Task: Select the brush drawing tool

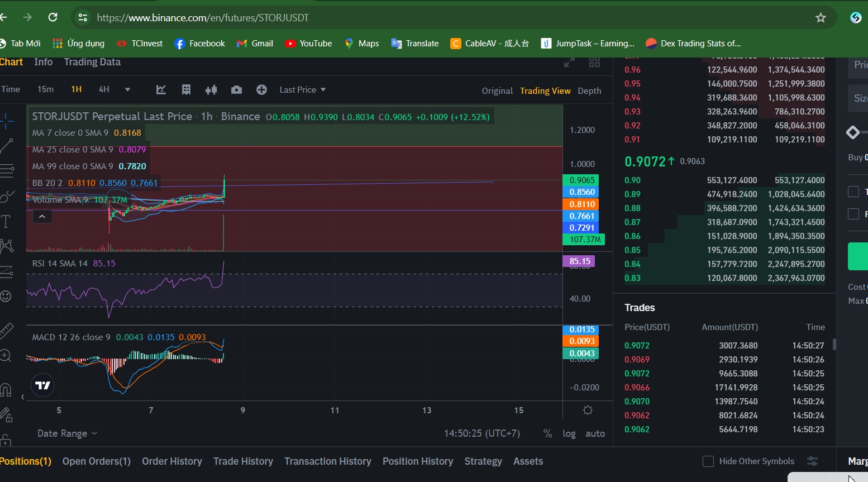Action: [6, 196]
